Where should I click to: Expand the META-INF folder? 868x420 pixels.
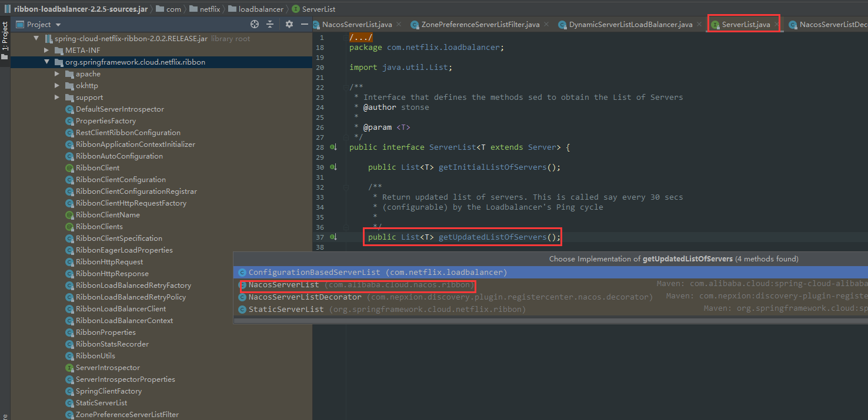coord(47,51)
